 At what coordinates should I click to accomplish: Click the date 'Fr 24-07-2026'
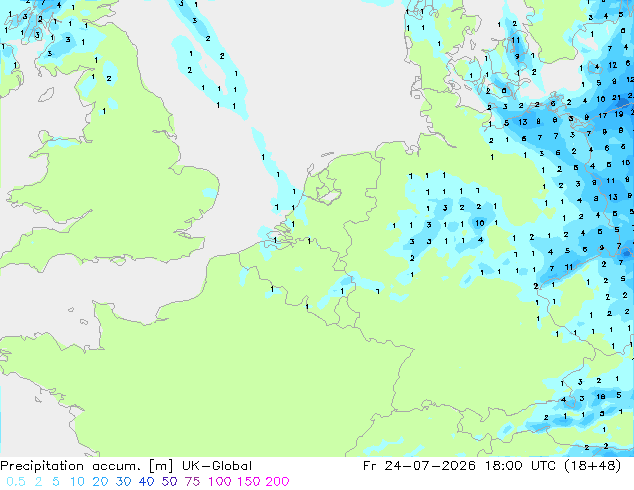tap(419, 466)
